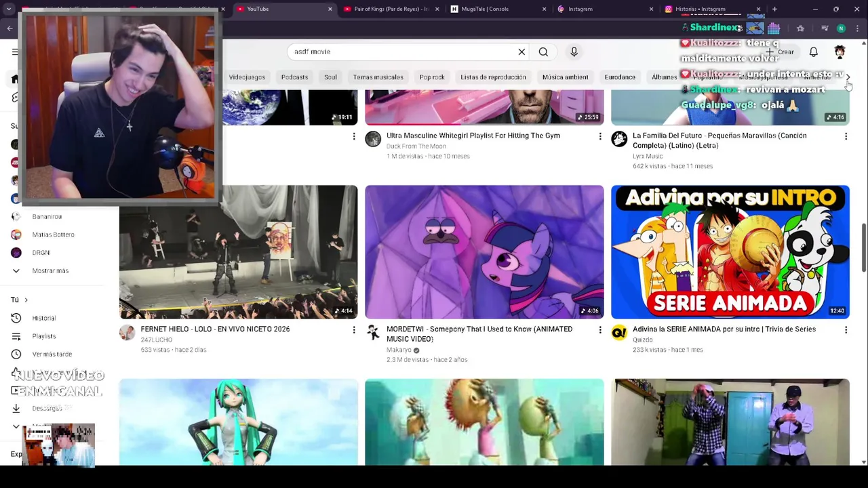
Task: Open the Matias Bottero subscription channel
Action: [x=53, y=235]
